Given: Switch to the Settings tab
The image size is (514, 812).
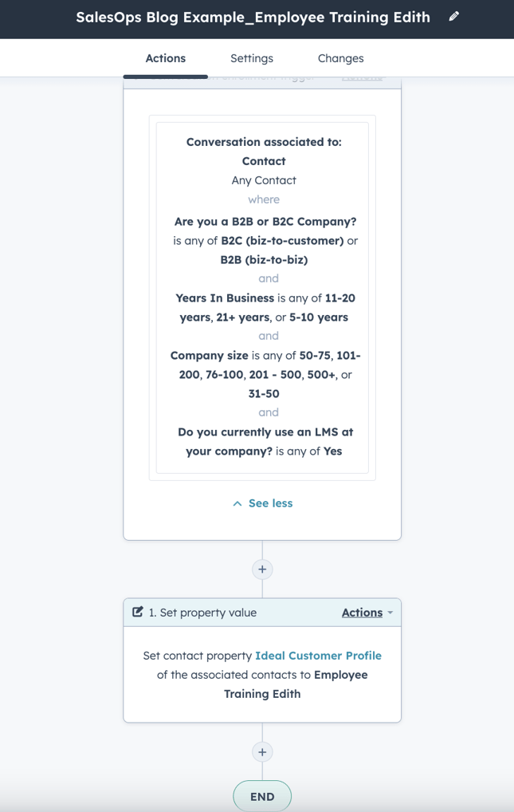Looking at the screenshot, I should [x=252, y=58].
